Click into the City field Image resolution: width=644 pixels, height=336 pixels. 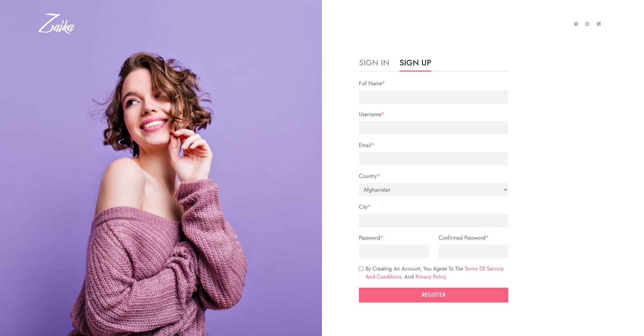click(x=433, y=221)
